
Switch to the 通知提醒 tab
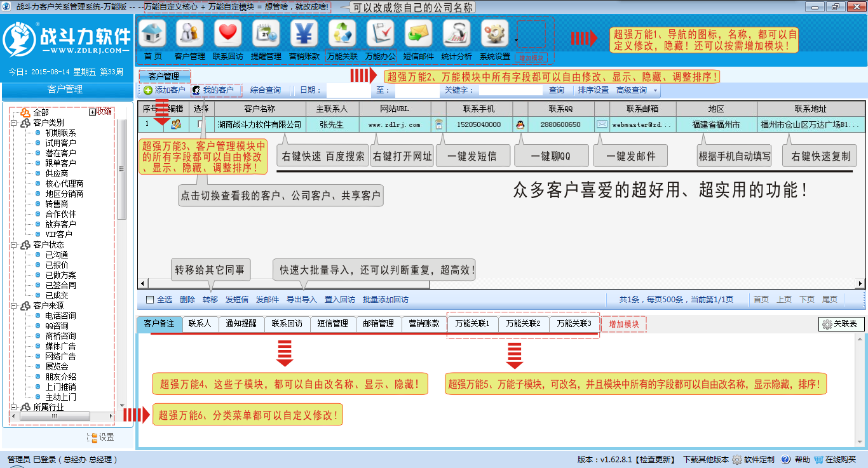tap(241, 324)
